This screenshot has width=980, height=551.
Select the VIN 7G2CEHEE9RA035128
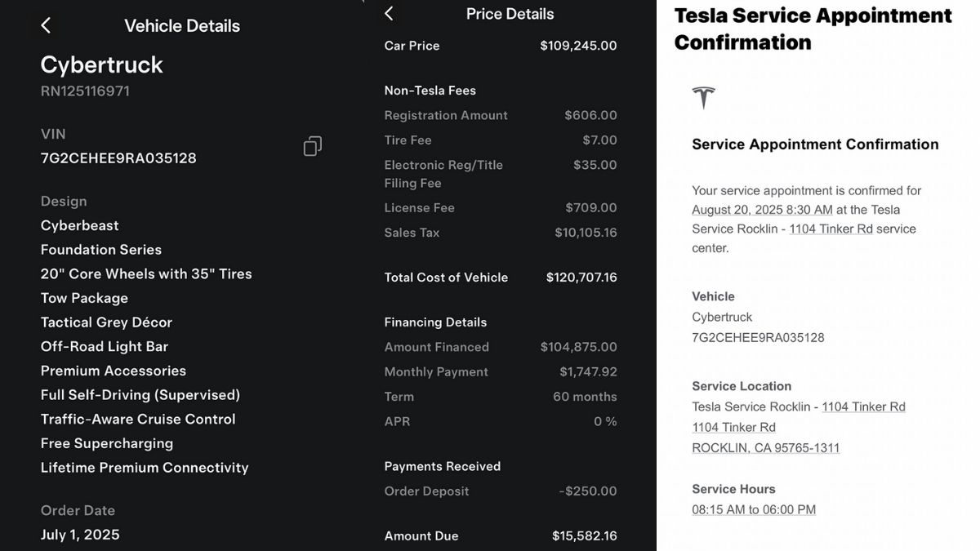(x=118, y=158)
